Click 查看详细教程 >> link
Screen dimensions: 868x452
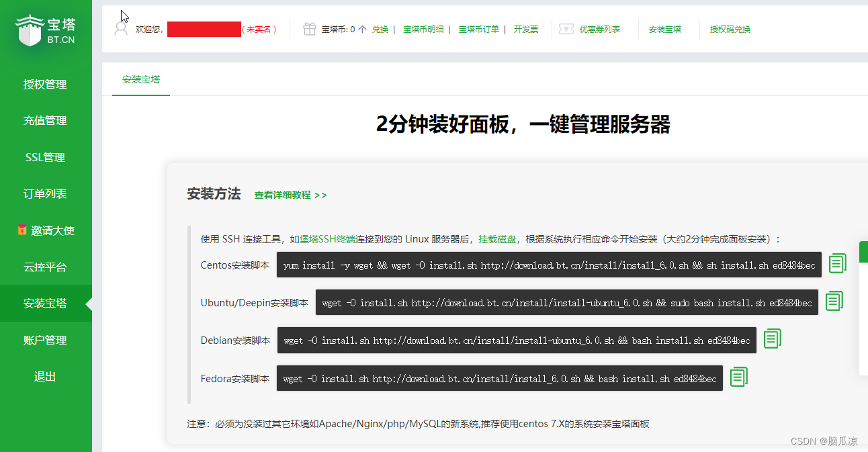click(x=290, y=195)
